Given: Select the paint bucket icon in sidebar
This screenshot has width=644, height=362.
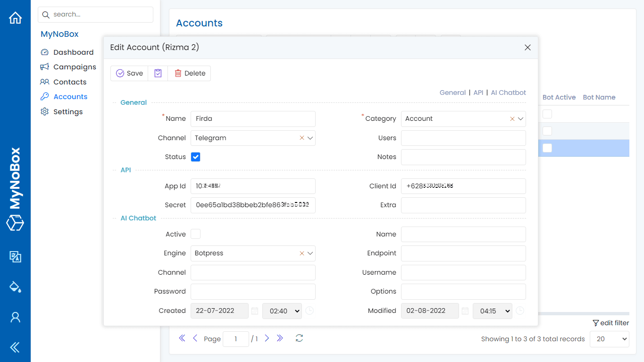Looking at the screenshot, I should (15, 286).
